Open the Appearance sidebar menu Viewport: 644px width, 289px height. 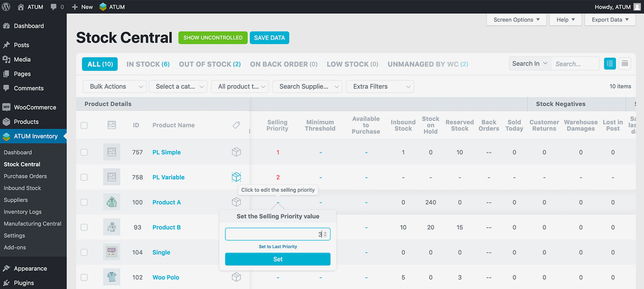[x=33, y=268]
